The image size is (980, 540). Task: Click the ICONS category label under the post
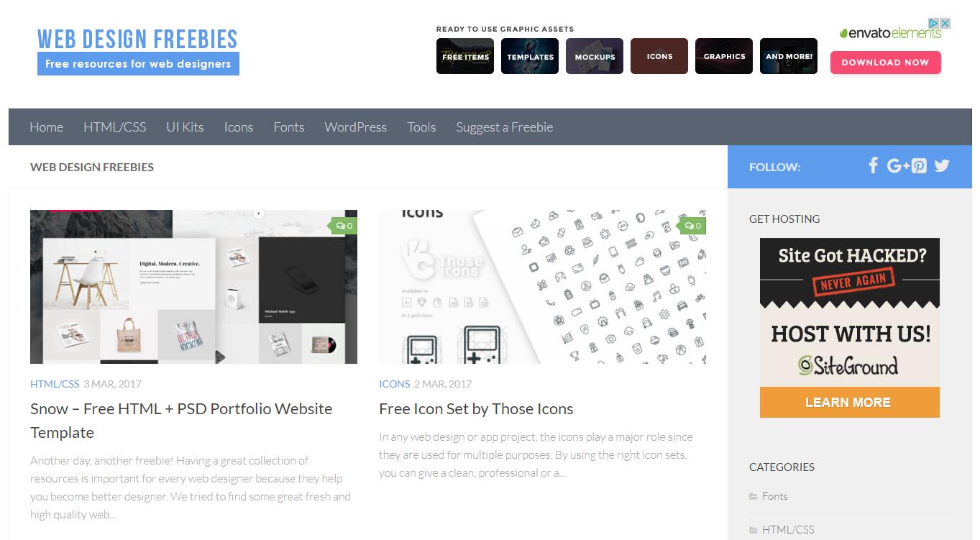pyautogui.click(x=395, y=384)
